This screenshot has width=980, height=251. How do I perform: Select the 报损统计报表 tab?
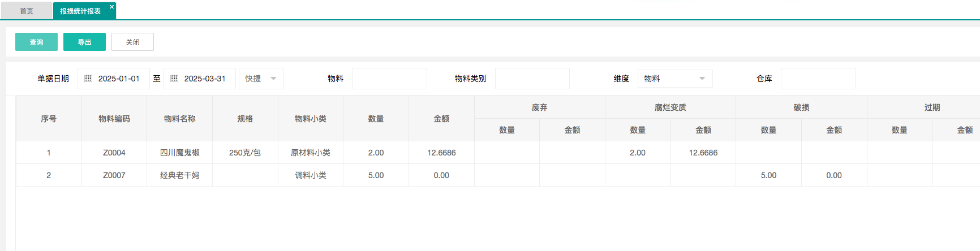pos(80,11)
